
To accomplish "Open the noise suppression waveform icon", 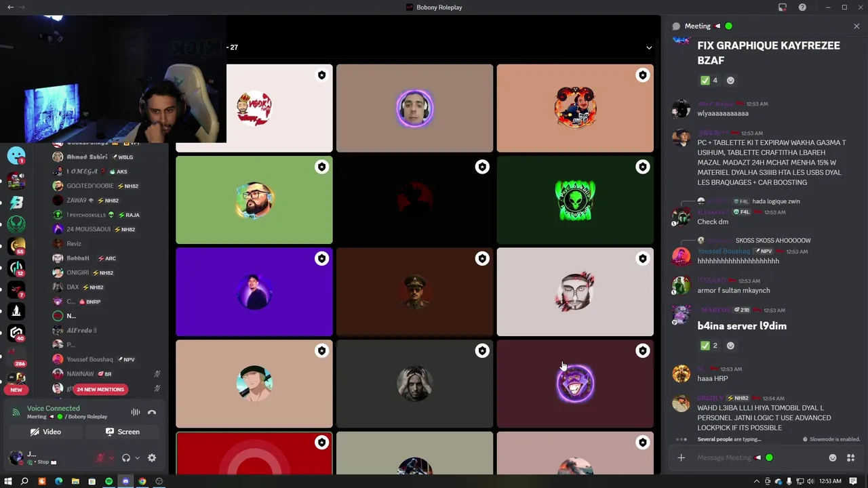I will 136,412.
